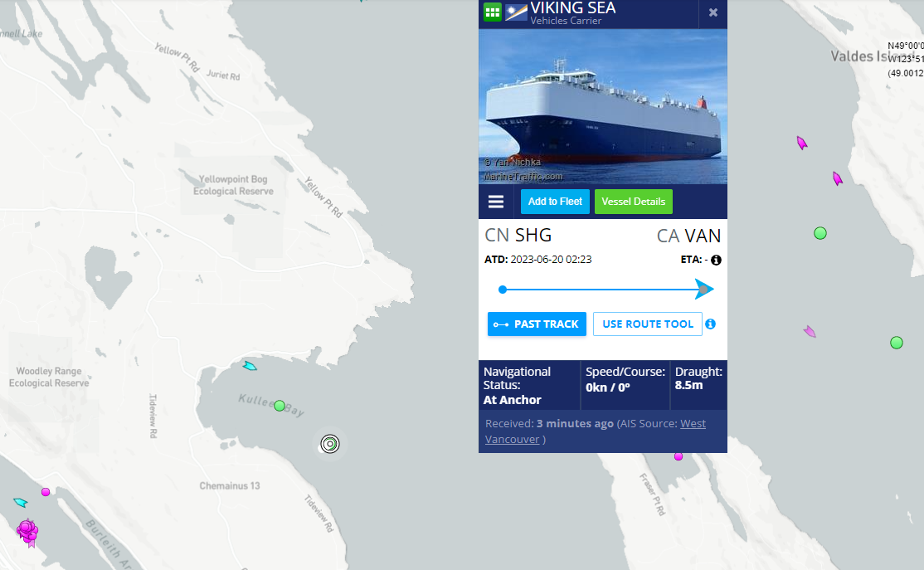This screenshot has width=924, height=570.
Task: Select the anchored vessel target marker near Kulleet Bay
Action: (x=330, y=444)
